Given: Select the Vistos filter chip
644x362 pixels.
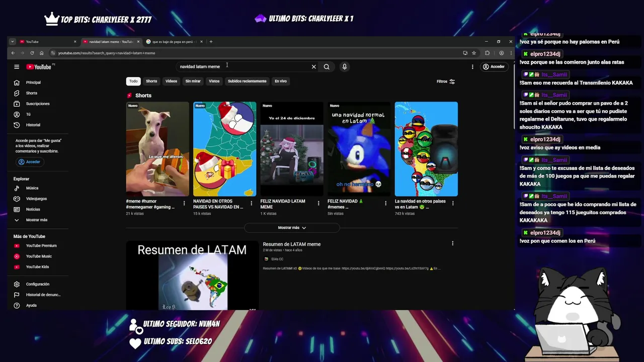Looking at the screenshot, I should pyautogui.click(x=214, y=81).
